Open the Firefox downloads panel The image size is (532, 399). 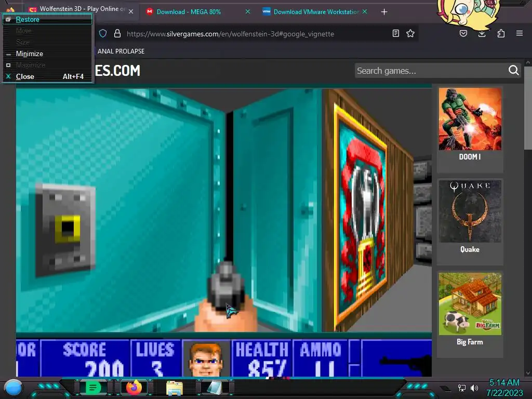pyautogui.click(x=482, y=33)
